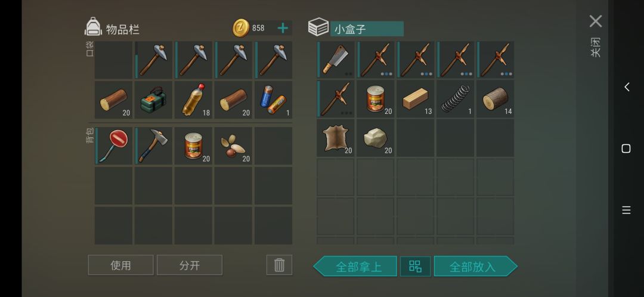Select the seeds stack in backpack

tap(233, 146)
